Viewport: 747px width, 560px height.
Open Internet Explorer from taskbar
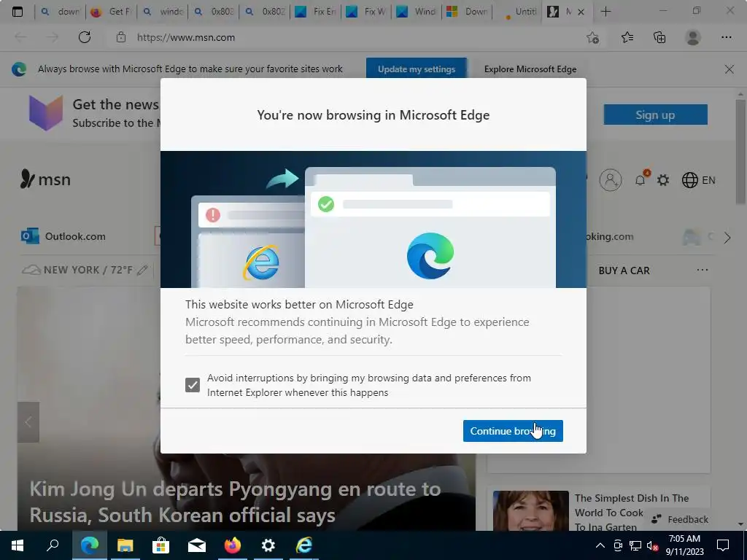pos(304,545)
